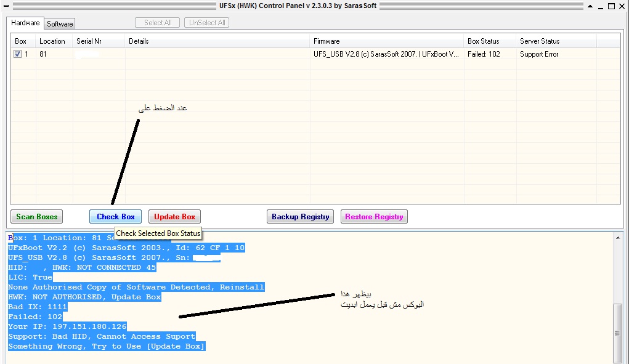
Task: Click the Update Box button
Action: (x=174, y=216)
